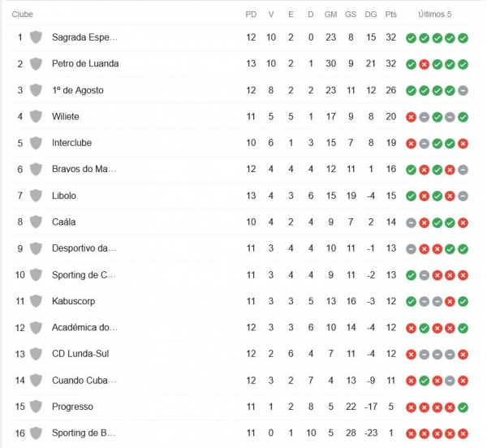487x448 pixels.
Task: Select the Sporting de Benguela row name
Action: pyautogui.click(x=84, y=433)
